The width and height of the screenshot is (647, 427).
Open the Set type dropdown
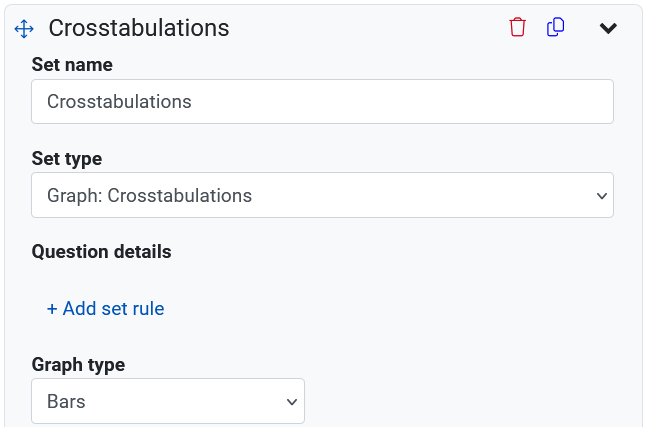322,195
